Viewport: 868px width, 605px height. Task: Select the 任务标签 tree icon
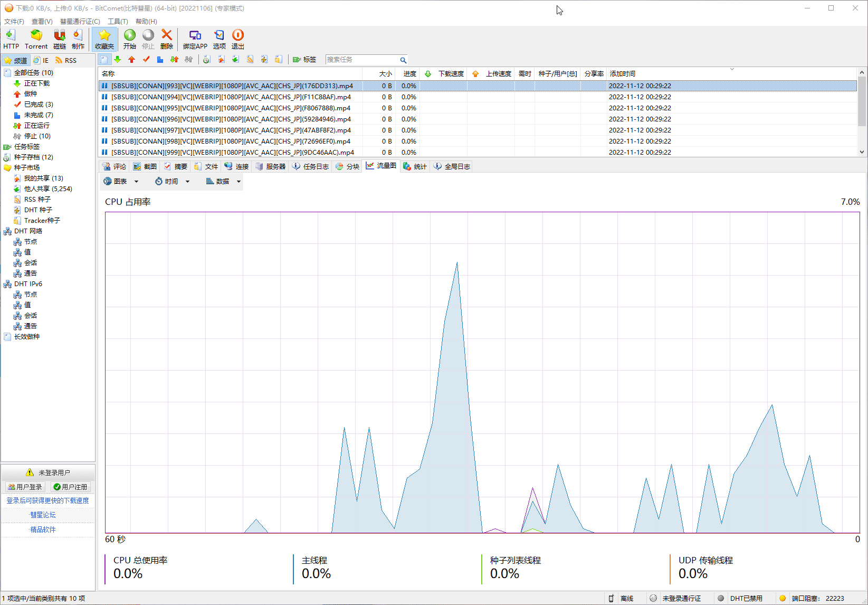coord(7,147)
